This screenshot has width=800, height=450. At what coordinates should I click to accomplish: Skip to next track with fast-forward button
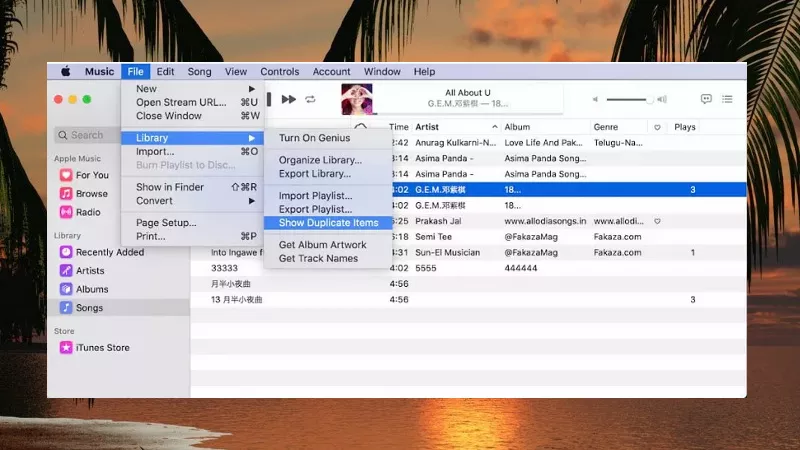(288, 99)
